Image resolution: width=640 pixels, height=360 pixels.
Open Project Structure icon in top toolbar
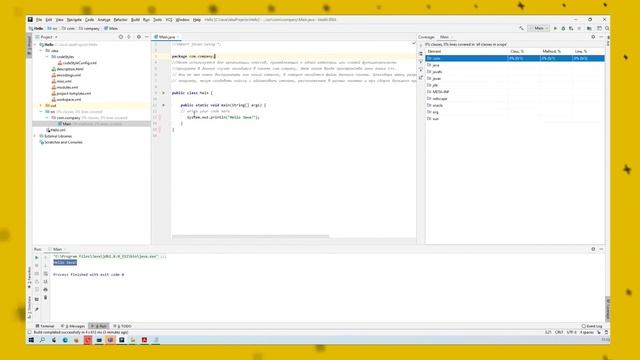[x=589, y=28]
